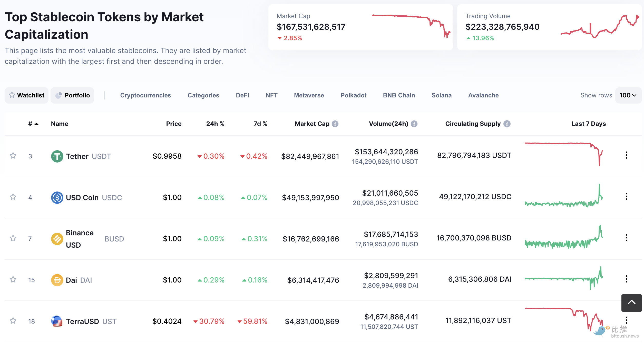Open TerraUSD volume $4,674,886,441 link
Image resolution: width=644 pixels, height=343 pixels.
(391, 317)
